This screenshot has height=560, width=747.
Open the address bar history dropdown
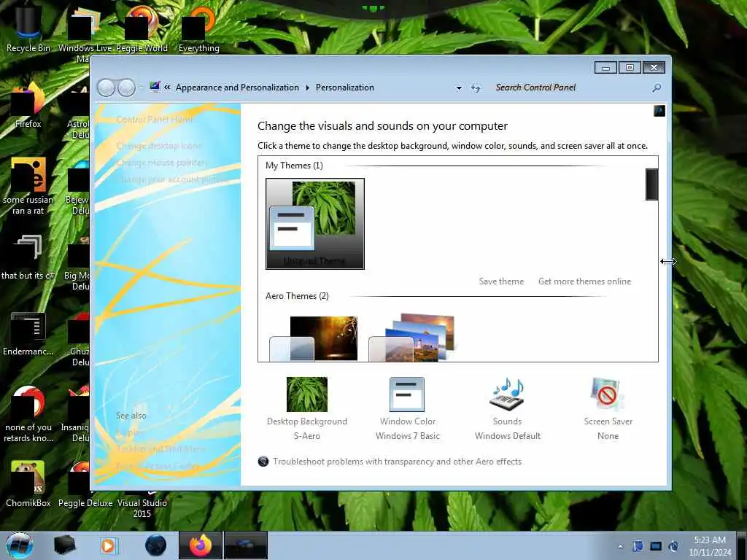click(x=459, y=87)
